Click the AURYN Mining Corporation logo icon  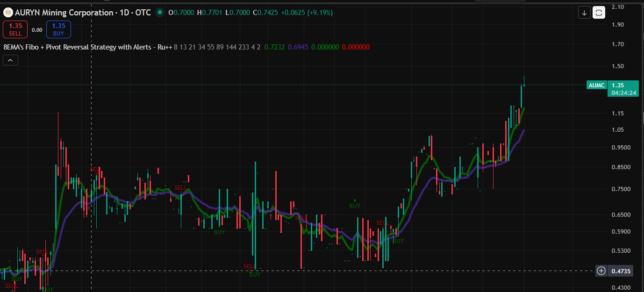[8, 13]
